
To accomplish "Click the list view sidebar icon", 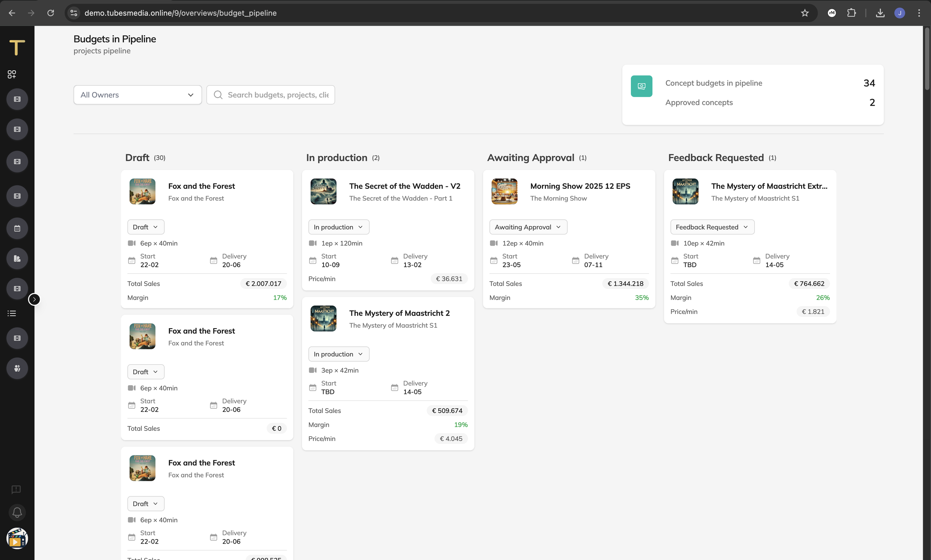I will pyautogui.click(x=12, y=313).
